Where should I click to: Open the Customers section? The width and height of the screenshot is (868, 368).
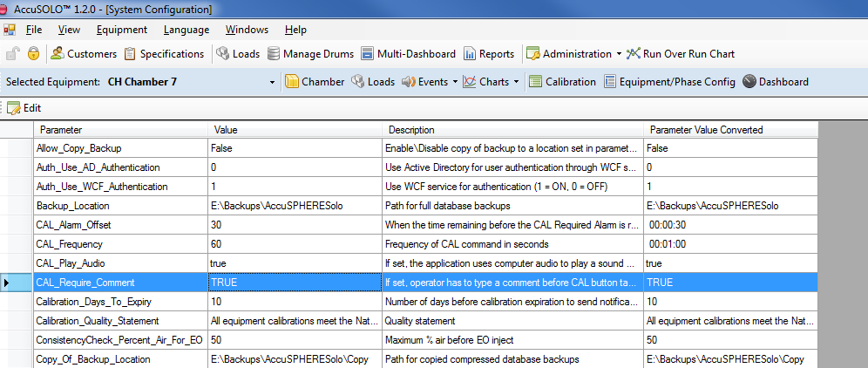point(84,54)
